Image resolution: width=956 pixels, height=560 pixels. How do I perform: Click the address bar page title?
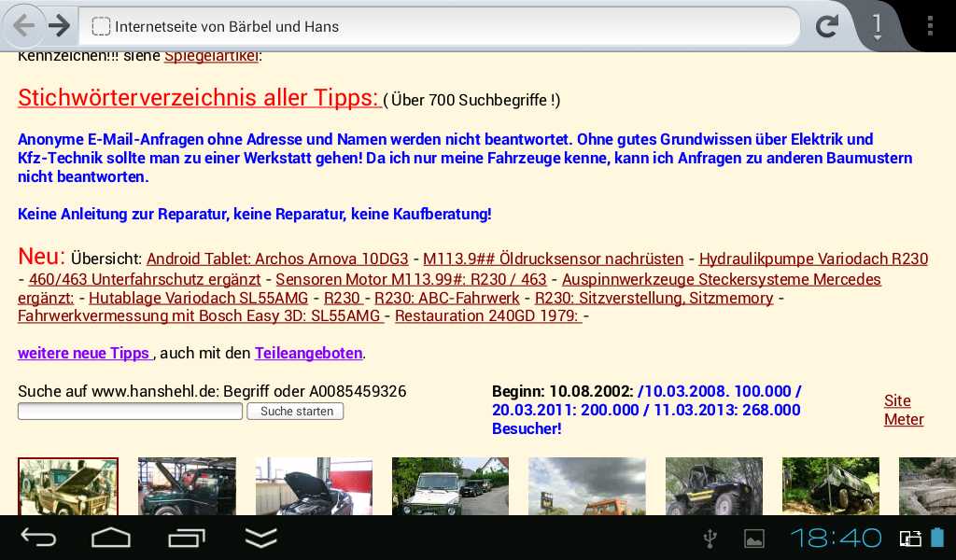tap(227, 27)
